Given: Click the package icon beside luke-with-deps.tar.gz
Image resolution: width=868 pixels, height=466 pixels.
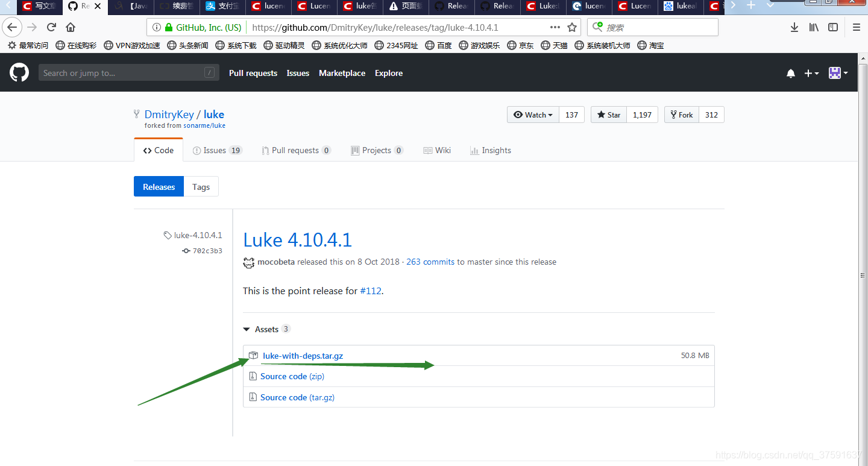Looking at the screenshot, I should pos(253,355).
